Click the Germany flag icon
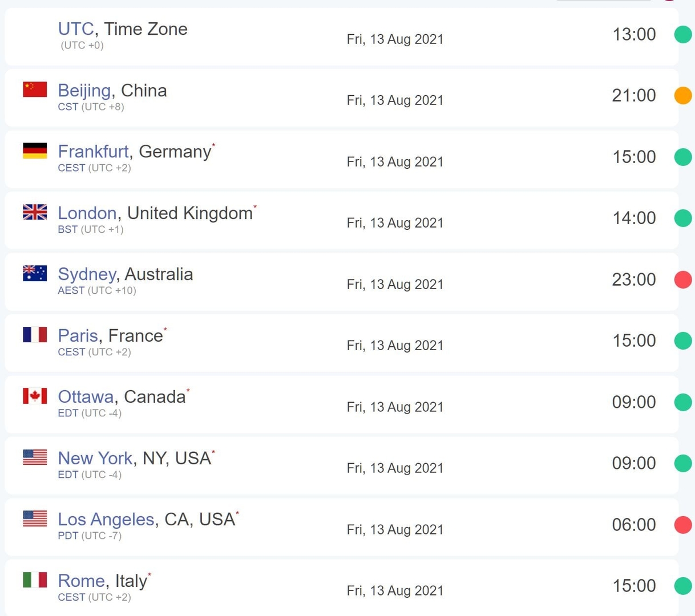Image resolution: width=695 pixels, height=616 pixels. tap(35, 151)
